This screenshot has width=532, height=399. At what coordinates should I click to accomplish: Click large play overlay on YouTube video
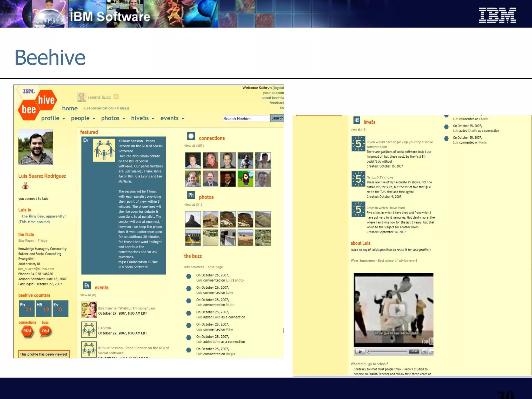tap(397, 310)
